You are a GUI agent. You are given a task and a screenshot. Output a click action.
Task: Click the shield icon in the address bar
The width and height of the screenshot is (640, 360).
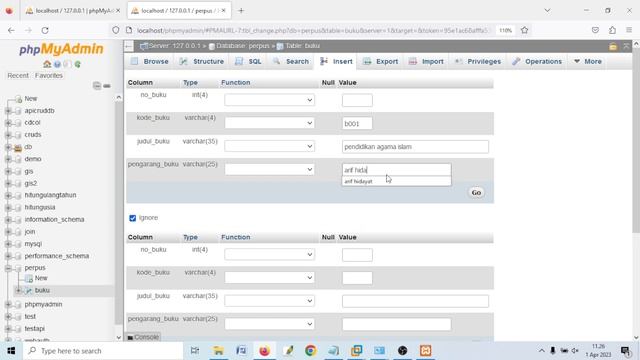tap(116, 30)
